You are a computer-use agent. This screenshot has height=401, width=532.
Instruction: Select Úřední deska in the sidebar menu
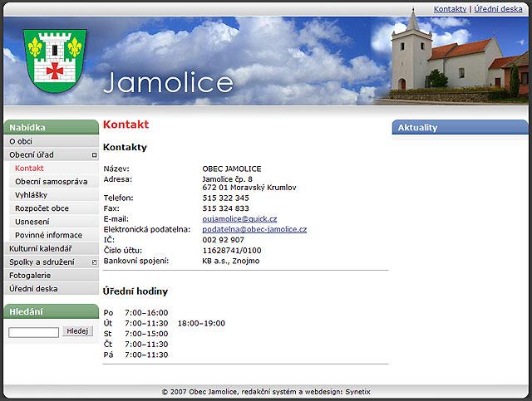click(33, 288)
